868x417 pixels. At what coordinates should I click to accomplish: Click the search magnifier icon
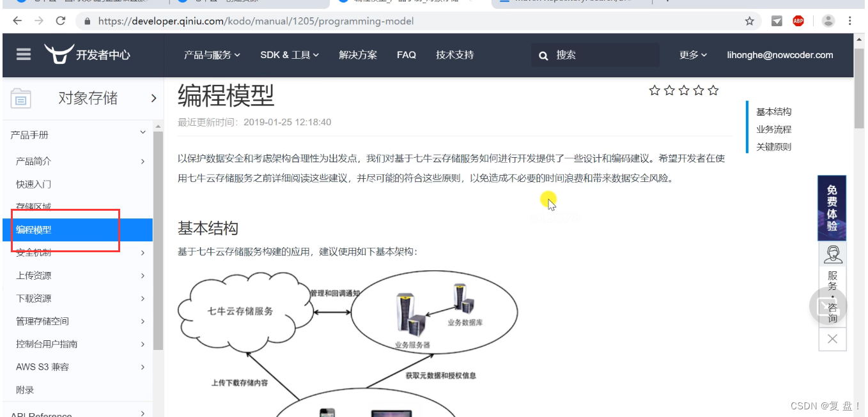tap(543, 56)
